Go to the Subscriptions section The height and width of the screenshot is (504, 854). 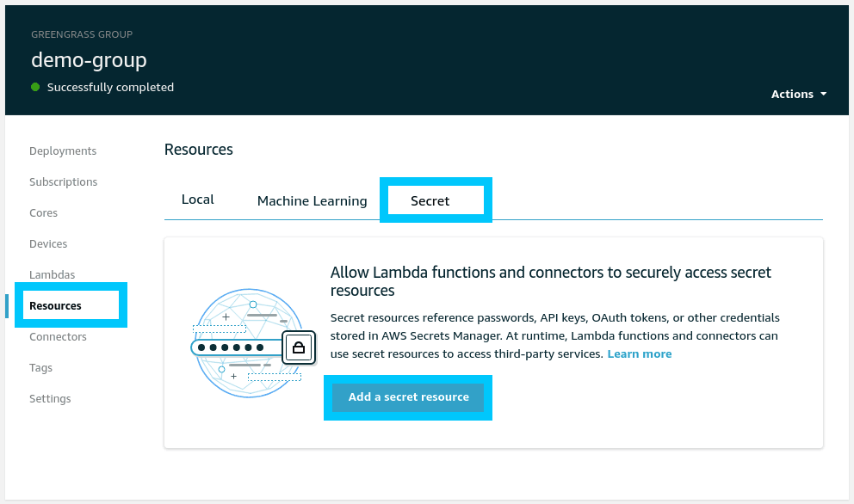click(63, 181)
